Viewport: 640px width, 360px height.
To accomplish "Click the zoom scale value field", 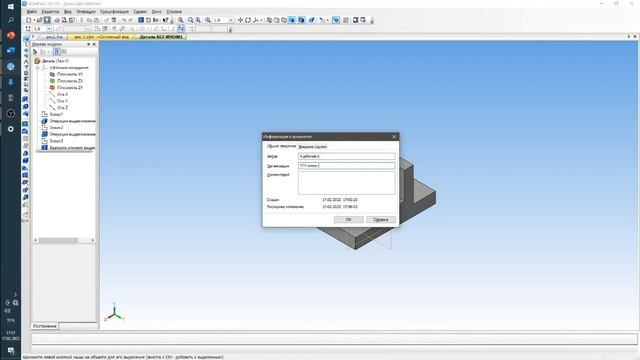I will pos(220,20).
